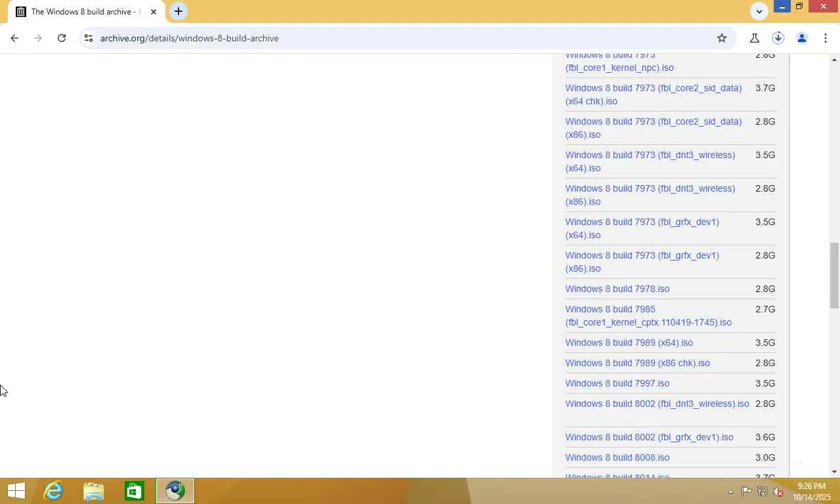Bookmark this page with the star icon
This screenshot has height=504, width=840.
tap(722, 38)
